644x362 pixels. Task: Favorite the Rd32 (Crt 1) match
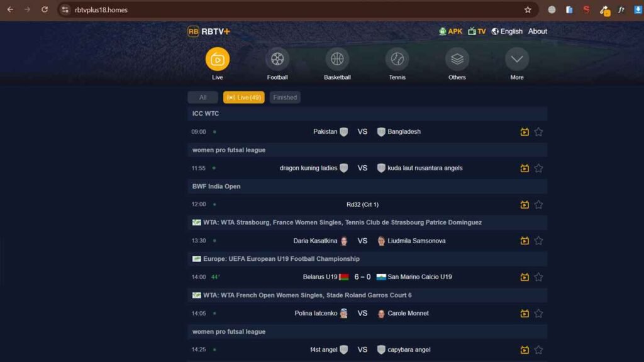coord(538,204)
